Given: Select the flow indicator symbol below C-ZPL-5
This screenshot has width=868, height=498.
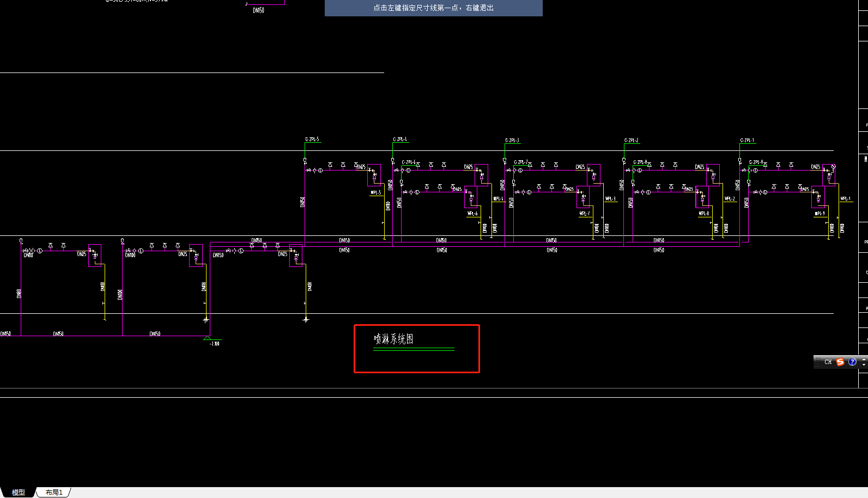Looking at the screenshot, I should click(x=320, y=171).
